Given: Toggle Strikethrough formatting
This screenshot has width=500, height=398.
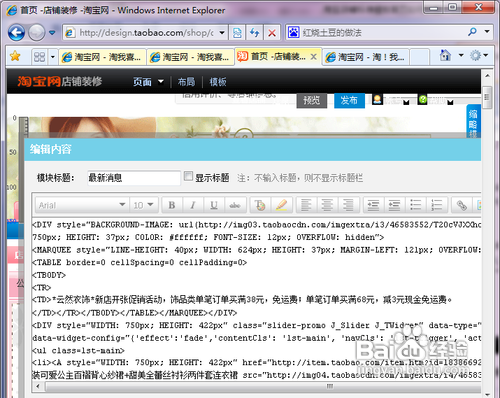Looking at the screenshot, I should tap(235, 205).
